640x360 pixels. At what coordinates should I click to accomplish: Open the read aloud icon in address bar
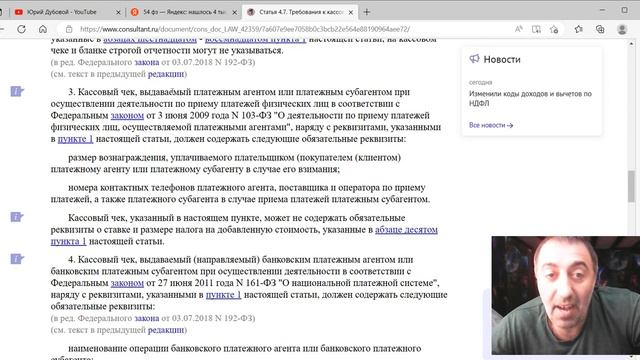(518, 29)
